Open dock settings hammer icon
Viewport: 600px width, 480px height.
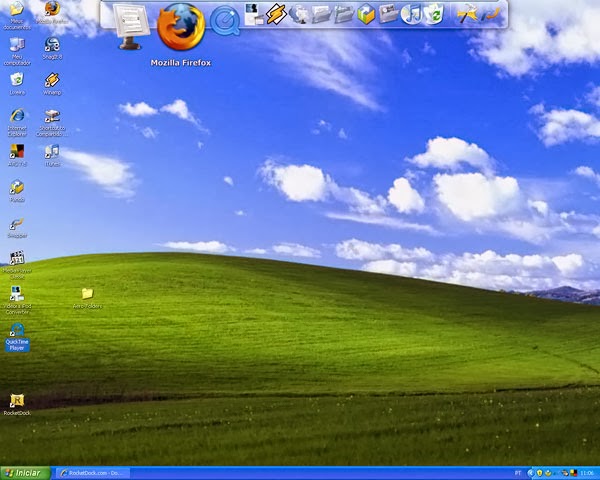point(467,14)
